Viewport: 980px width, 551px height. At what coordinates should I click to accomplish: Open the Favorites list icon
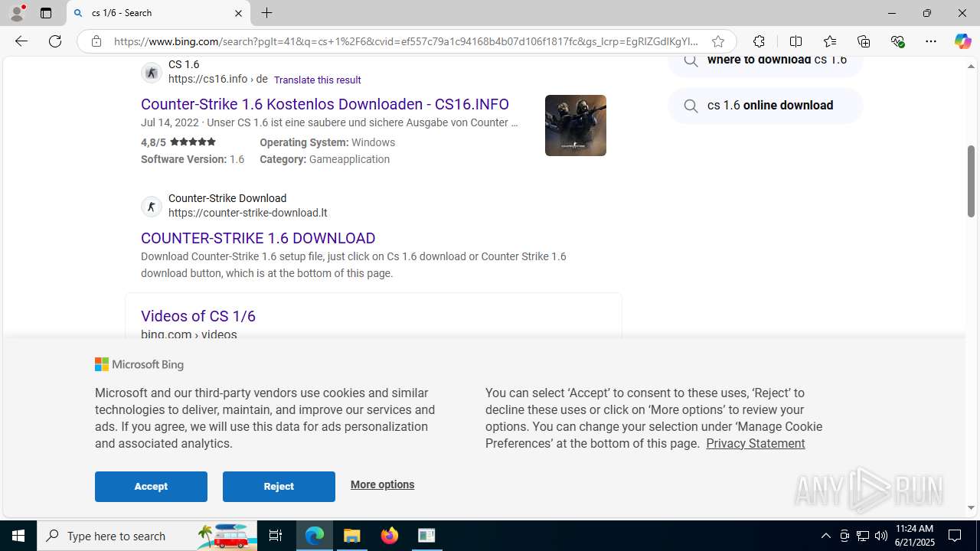pyautogui.click(x=830, y=41)
